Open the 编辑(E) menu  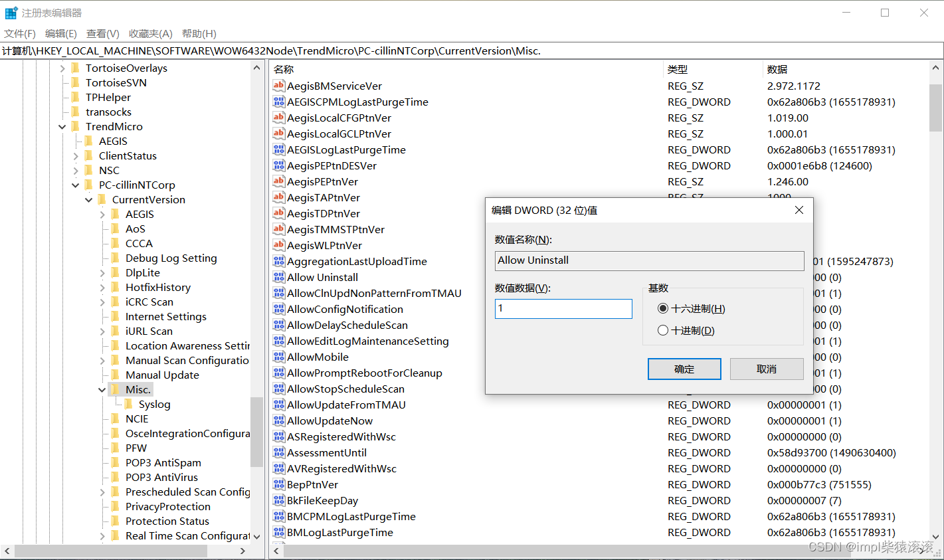(x=60, y=33)
